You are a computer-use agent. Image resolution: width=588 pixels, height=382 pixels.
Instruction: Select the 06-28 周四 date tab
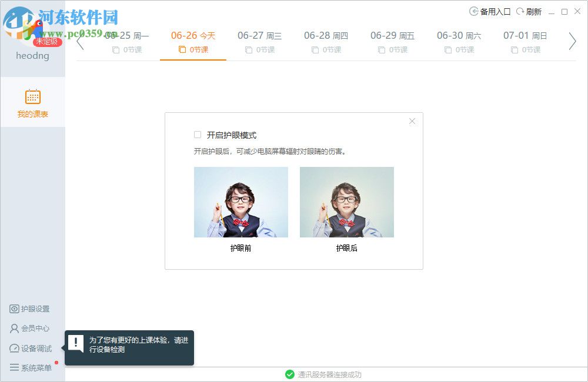(326, 35)
